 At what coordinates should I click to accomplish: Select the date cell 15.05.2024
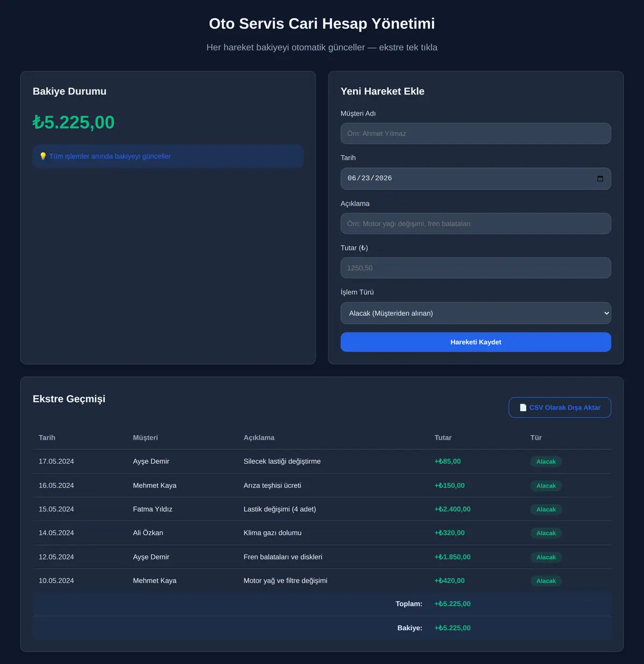(56, 509)
